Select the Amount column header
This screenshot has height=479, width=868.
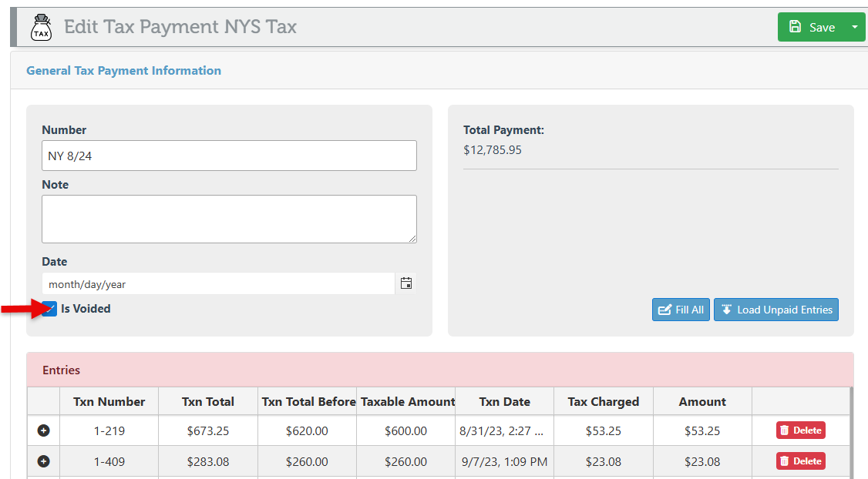pyautogui.click(x=702, y=401)
